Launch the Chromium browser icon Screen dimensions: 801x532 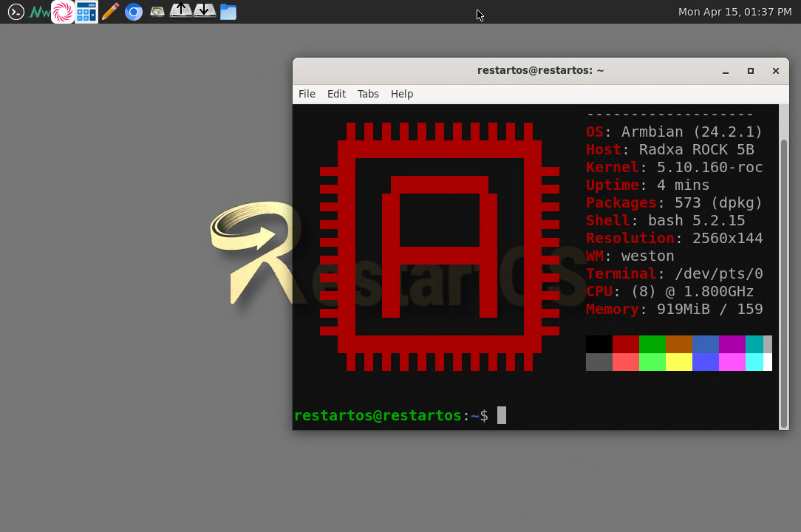click(133, 12)
